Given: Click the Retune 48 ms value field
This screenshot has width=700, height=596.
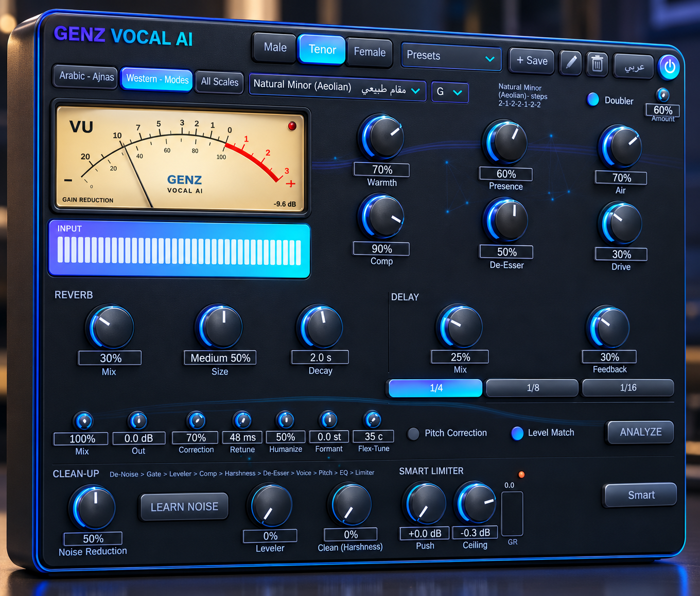Looking at the screenshot, I should (242, 437).
